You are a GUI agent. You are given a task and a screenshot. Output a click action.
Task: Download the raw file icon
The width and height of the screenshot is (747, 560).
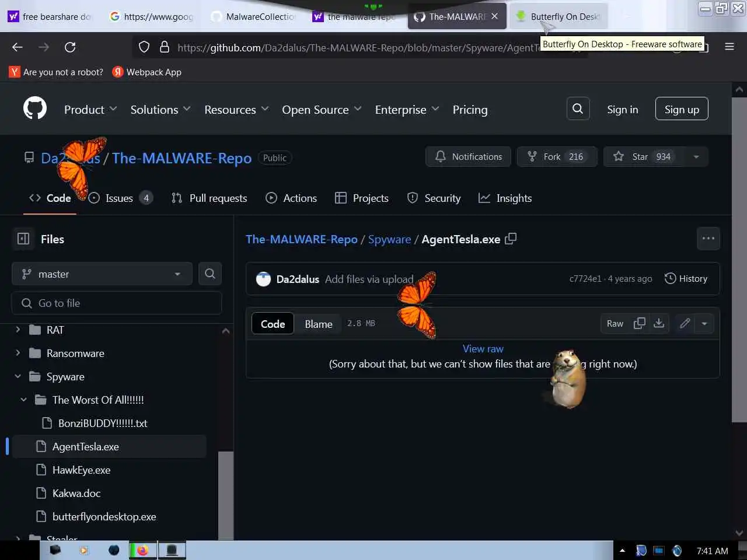click(x=659, y=323)
